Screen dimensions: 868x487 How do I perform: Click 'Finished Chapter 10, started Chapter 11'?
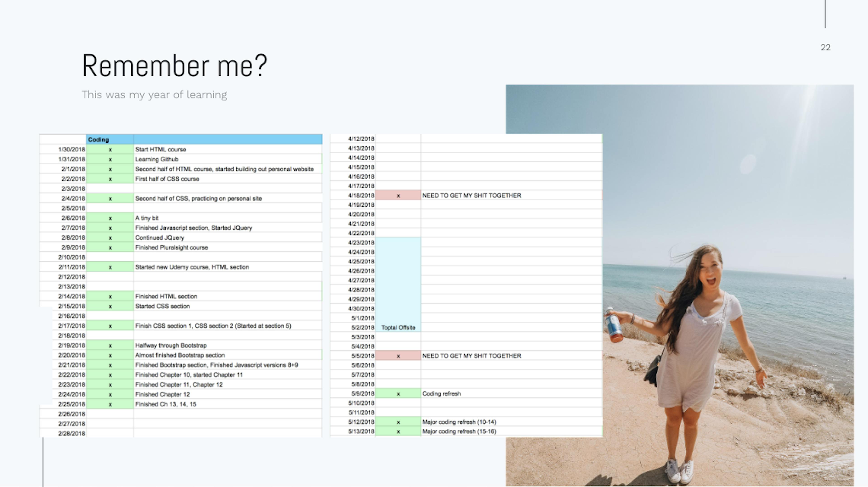point(228,375)
